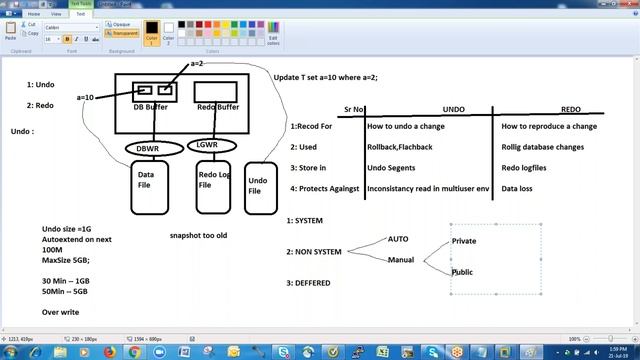Click the 'snapshot too old' text
Viewport: 640px width, 360px height.
pyautogui.click(x=198, y=236)
